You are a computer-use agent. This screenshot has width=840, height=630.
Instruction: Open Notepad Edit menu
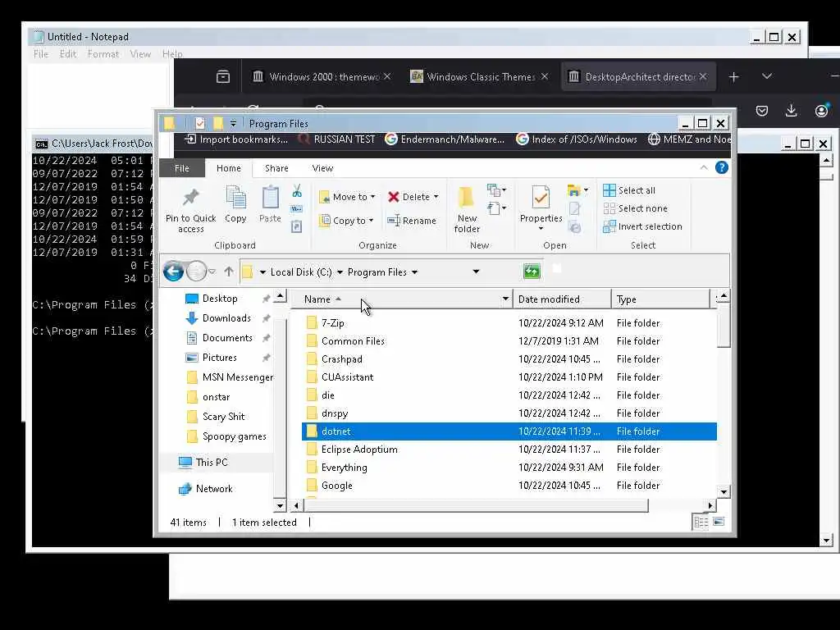[x=67, y=54]
